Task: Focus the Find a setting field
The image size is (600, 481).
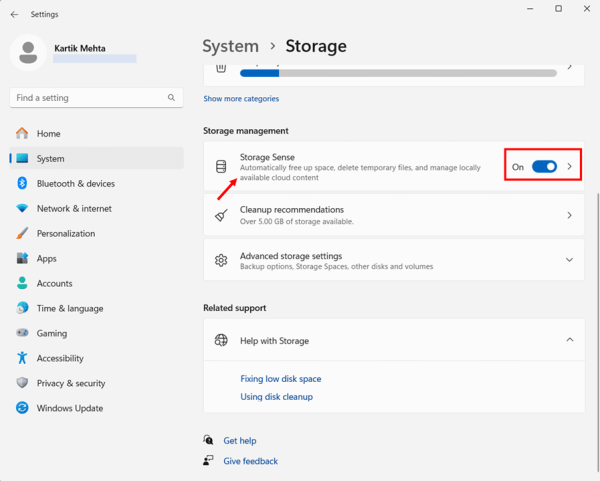Action: (96, 98)
